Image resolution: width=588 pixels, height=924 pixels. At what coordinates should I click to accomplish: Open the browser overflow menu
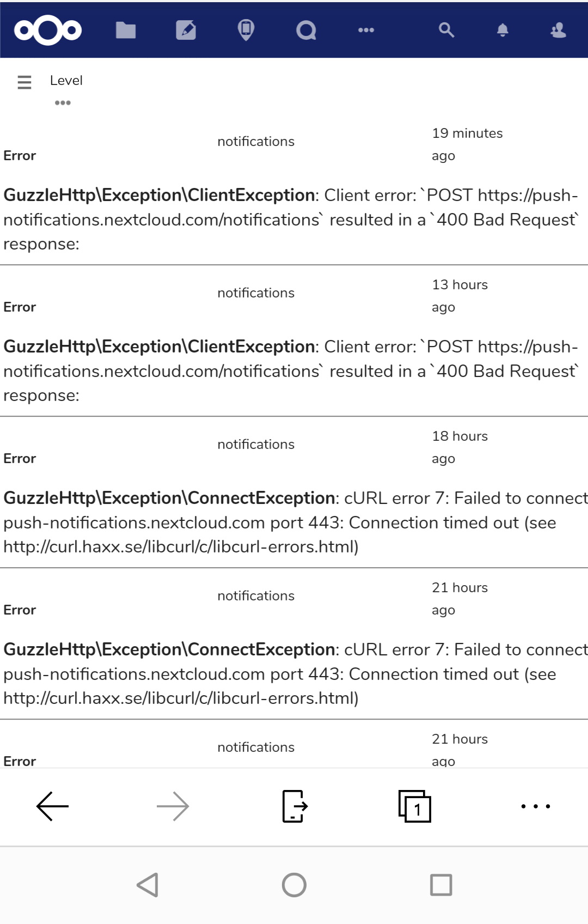click(536, 806)
